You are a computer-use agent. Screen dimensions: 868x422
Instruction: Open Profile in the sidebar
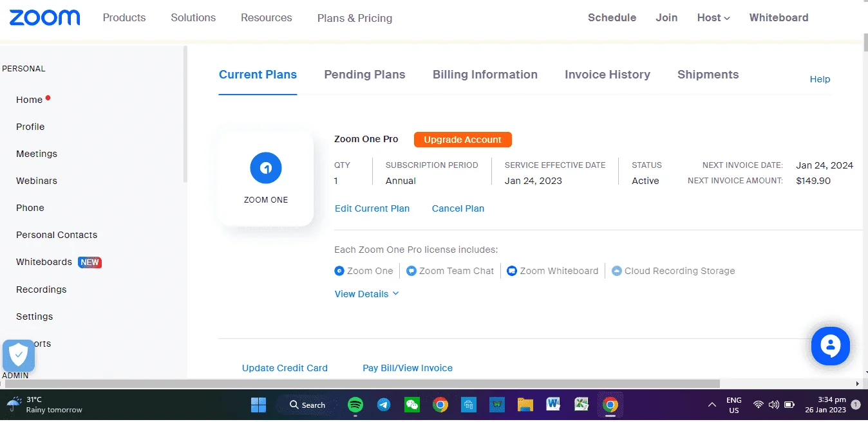coord(30,127)
